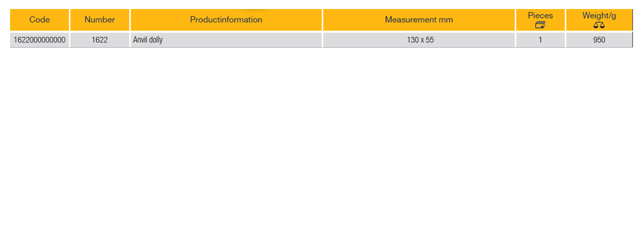Select the pieces quantity 1 cell
This screenshot has height=229, width=644.
540,40
